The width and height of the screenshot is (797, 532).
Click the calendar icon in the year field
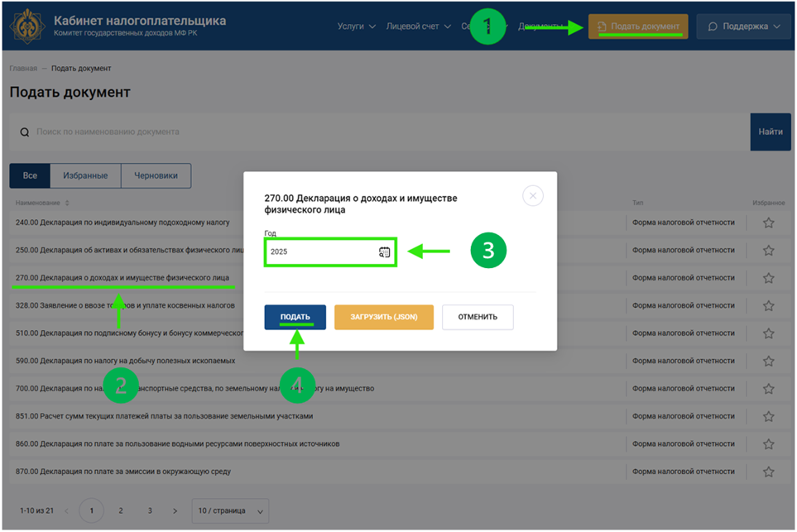[x=384, y=252]
